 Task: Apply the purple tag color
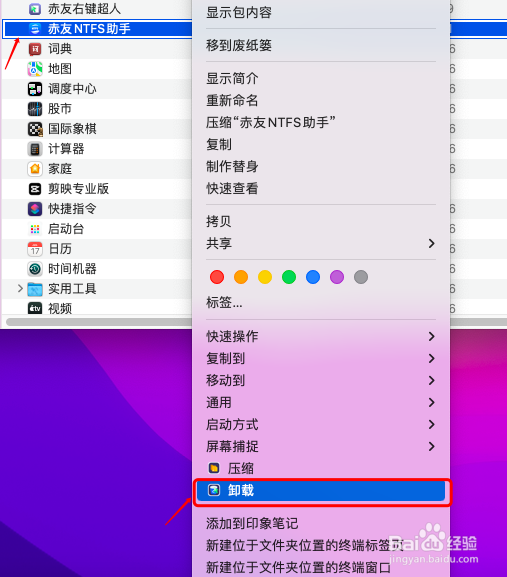[337, 277]
